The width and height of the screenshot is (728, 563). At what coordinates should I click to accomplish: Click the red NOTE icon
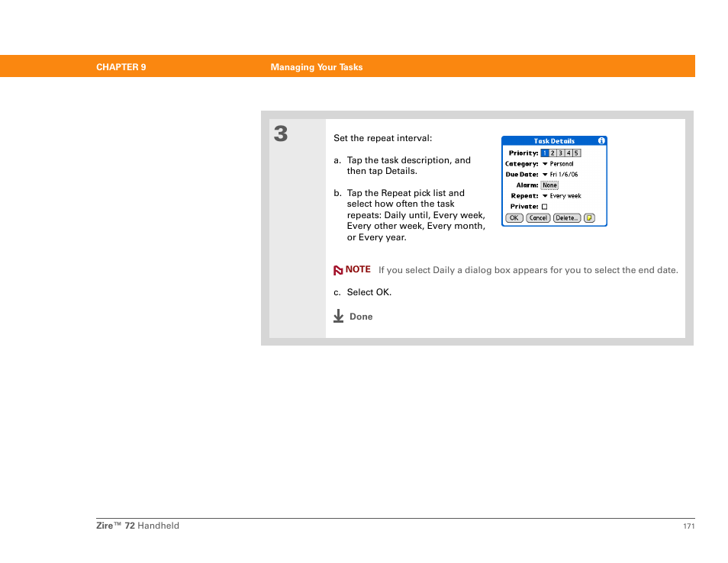338,270
